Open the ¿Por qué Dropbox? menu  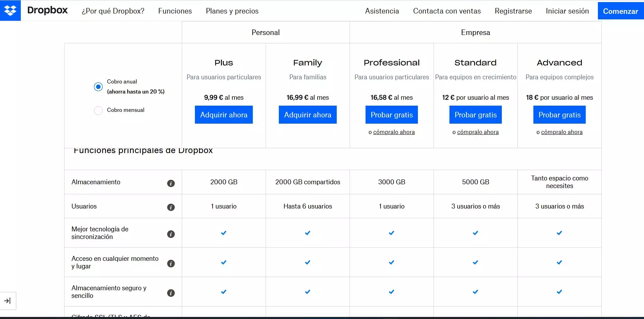click(x=113, y=11)
